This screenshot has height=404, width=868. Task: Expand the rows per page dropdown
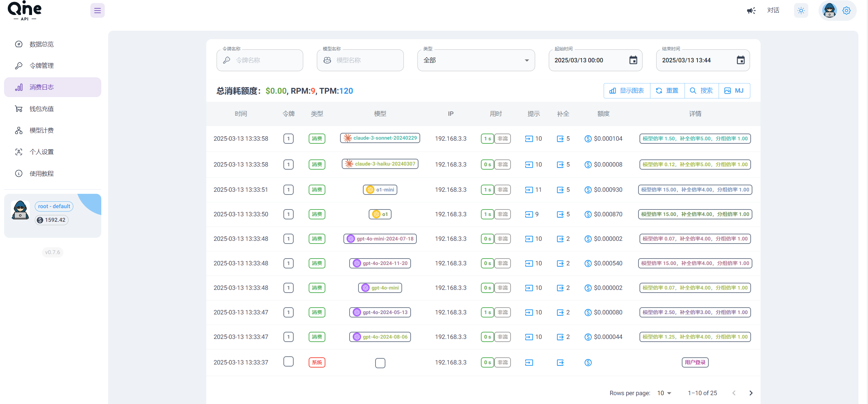pos(664,393)
